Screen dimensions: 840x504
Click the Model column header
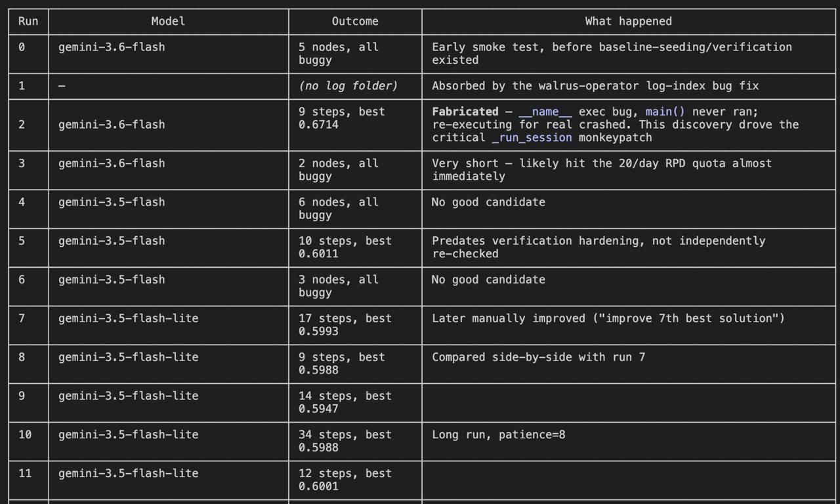click(x=168, y=21)
